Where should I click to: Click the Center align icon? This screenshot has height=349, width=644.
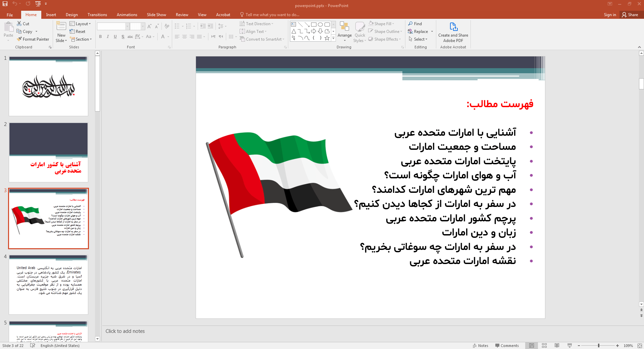pyautogui.click(x=185, y=37)
